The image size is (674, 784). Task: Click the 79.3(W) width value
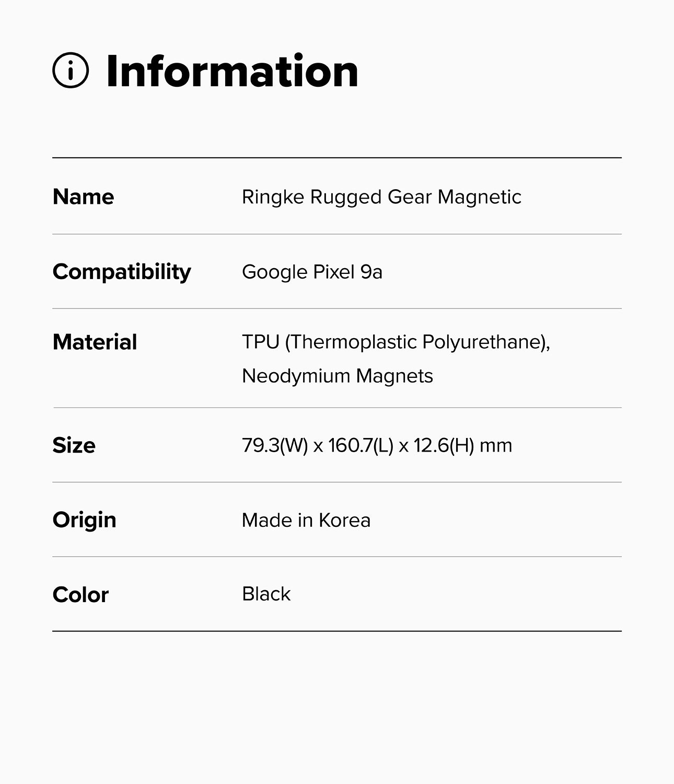[275, 445]
